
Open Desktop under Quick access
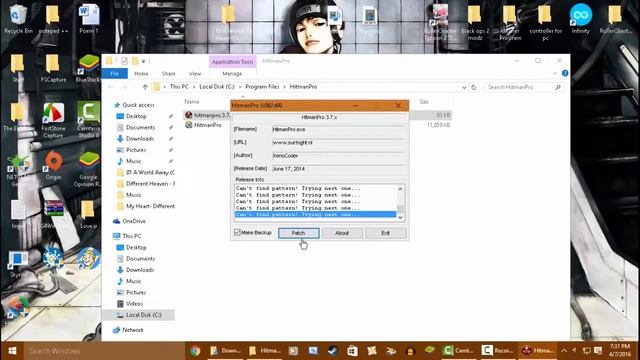point(136,116)
